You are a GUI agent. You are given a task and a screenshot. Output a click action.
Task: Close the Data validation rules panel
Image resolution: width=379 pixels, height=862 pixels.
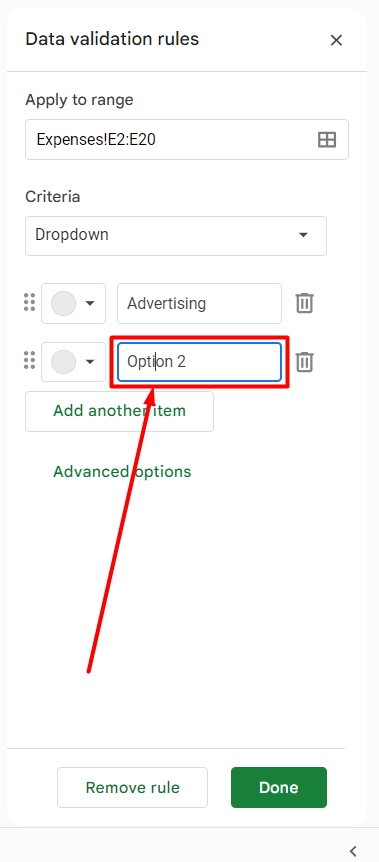pos(336,40)
